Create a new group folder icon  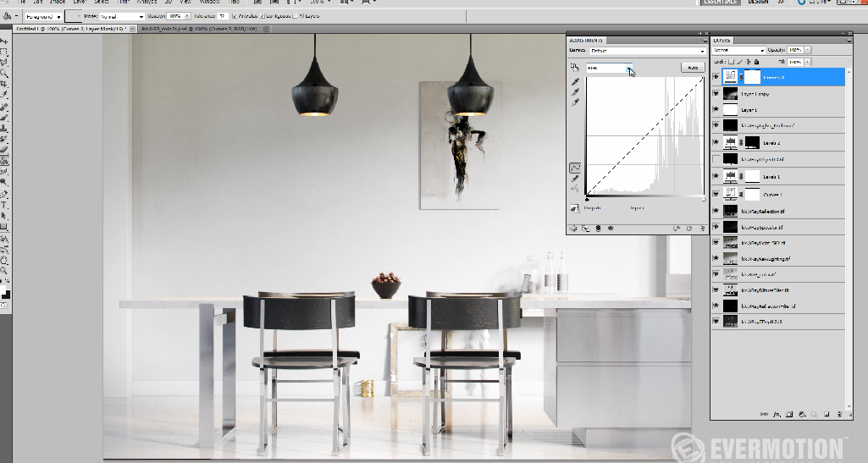point(815,414)
